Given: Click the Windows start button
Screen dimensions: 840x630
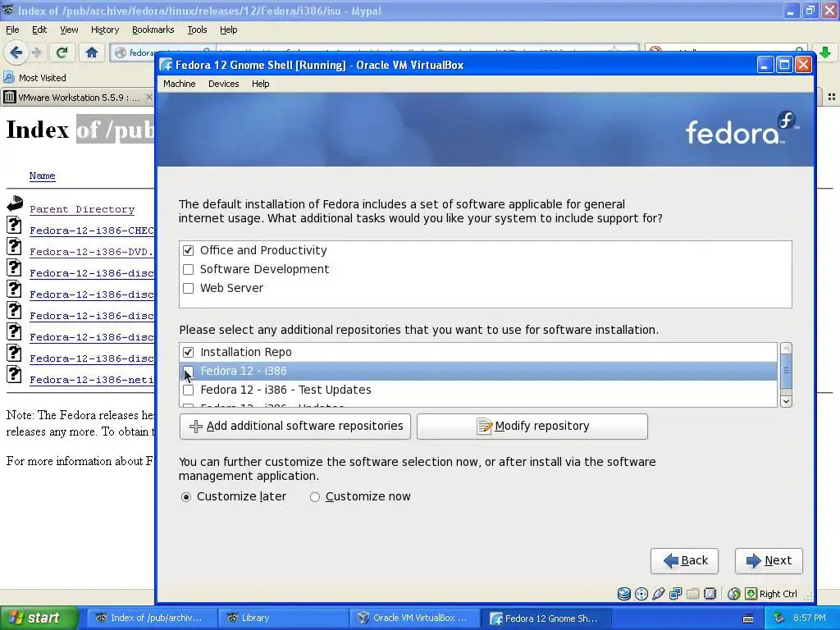Looking at the screenshot, I should click(39, 619).
